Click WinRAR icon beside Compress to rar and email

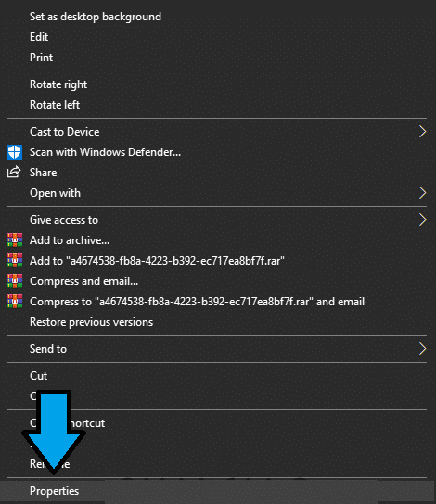pos(15,301)
